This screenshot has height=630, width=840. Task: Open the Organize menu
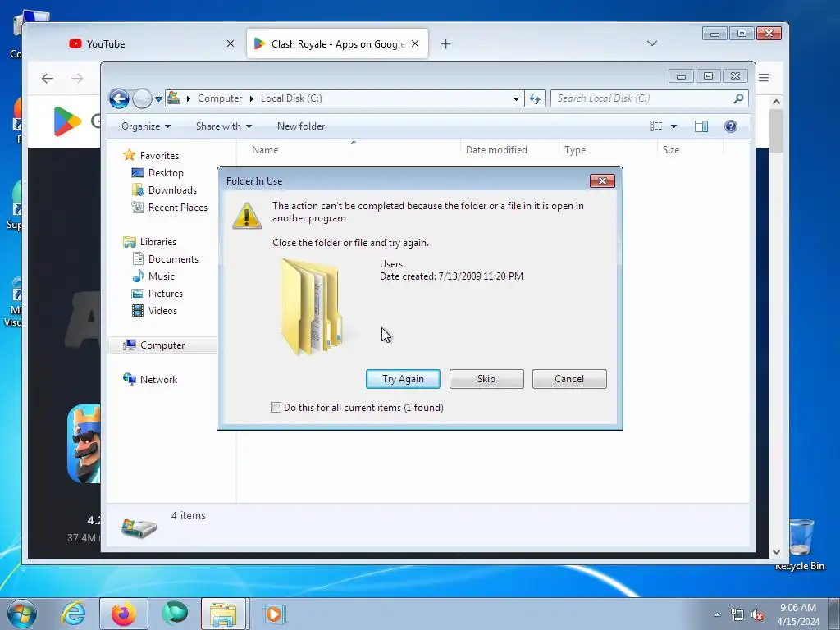[x=146, y=126]
